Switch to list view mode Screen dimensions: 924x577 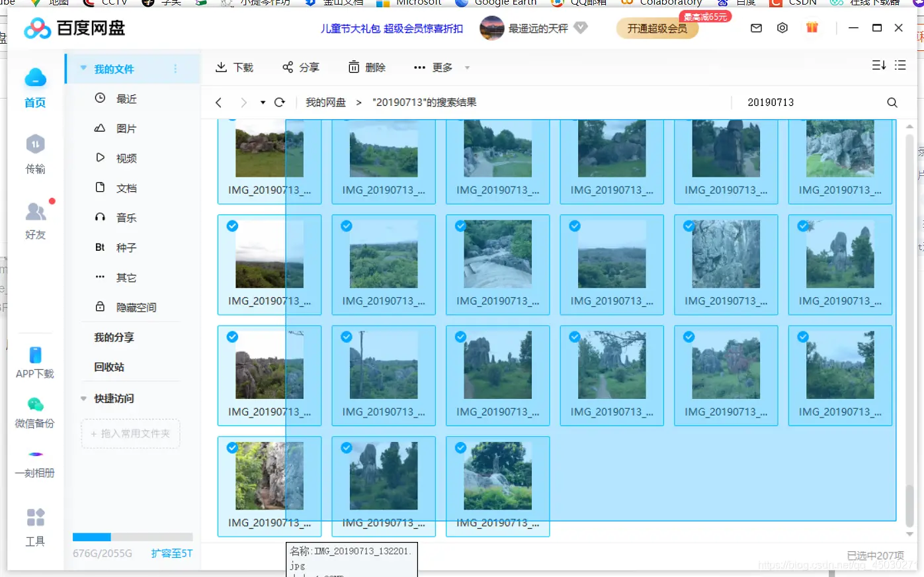click(x=900, y=65)
